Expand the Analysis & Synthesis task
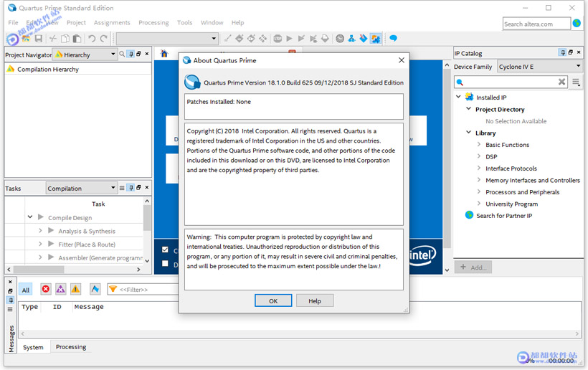Image resolution: width=588 pixels, height=370 pixels. (40, 231)
